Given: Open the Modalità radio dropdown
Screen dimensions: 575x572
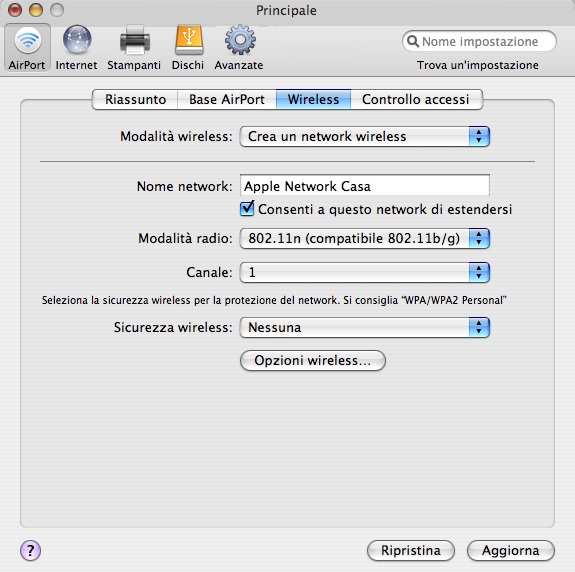Looking at the screenshot, I should coord(365,238).
